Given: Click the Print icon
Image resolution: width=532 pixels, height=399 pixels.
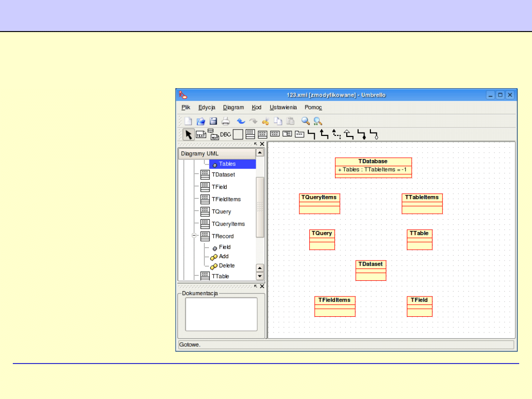Looking at the screenshot, I should tap(226, 121).
